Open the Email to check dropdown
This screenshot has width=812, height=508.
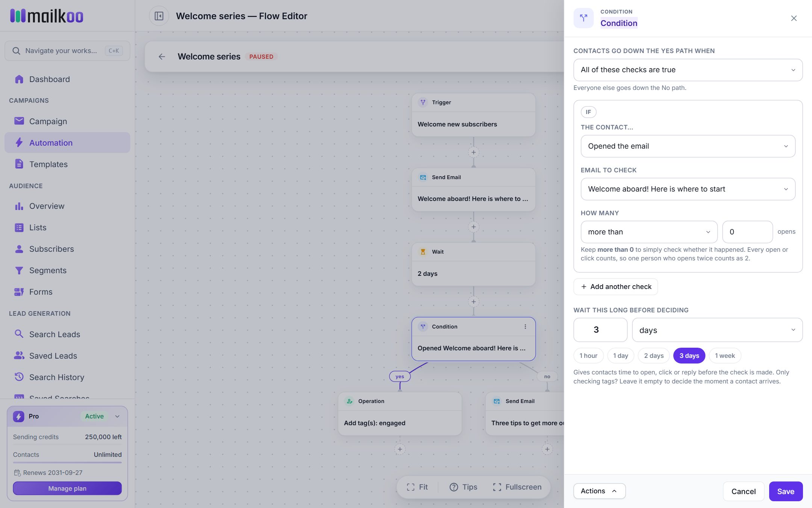[x=688, y=189]
